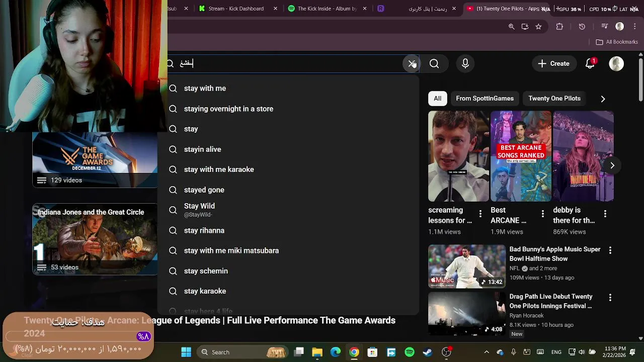Image resolution: width=644 pixels, height=362 pixels.
Task: Open All Bookmarks folder
Action: (x=617, y=42)
